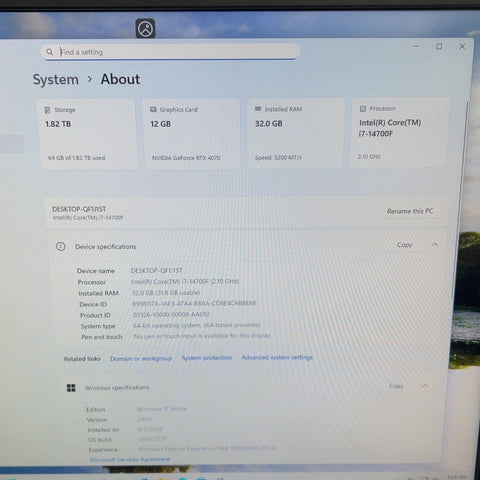Select 64 GB of 1.82 TB used
480x480 pixels.
point(76,158)
